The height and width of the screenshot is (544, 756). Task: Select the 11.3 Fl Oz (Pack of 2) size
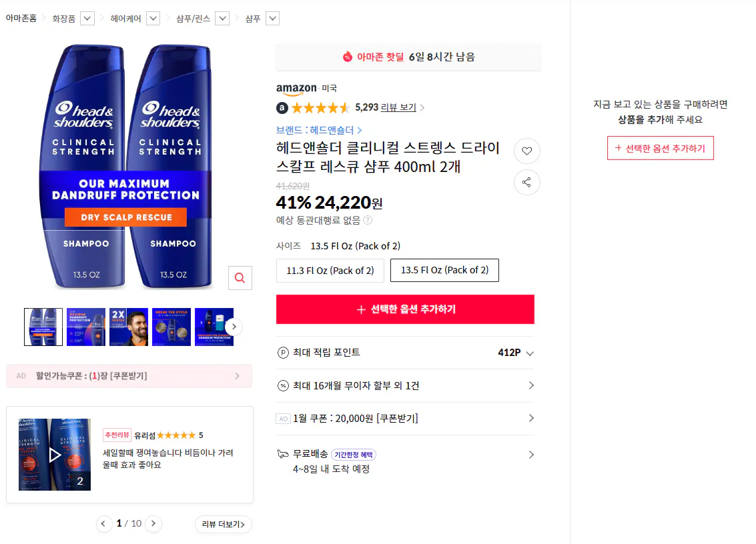pos(330,271)
